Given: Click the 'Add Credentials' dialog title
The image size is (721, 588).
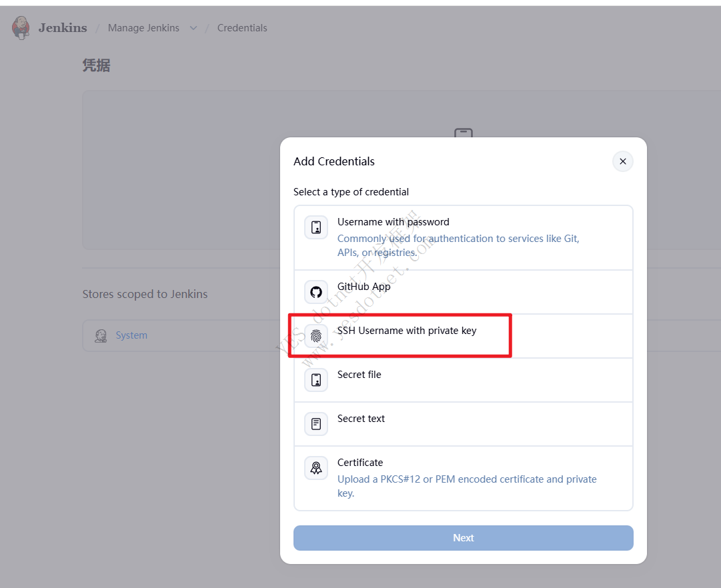Looking at the screenshot, I should click(x=334, y=161).
